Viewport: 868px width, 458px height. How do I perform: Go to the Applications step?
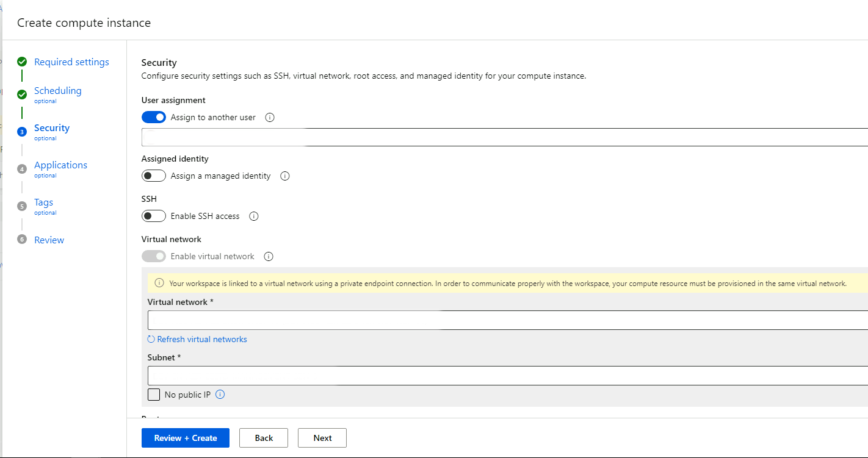60,165
